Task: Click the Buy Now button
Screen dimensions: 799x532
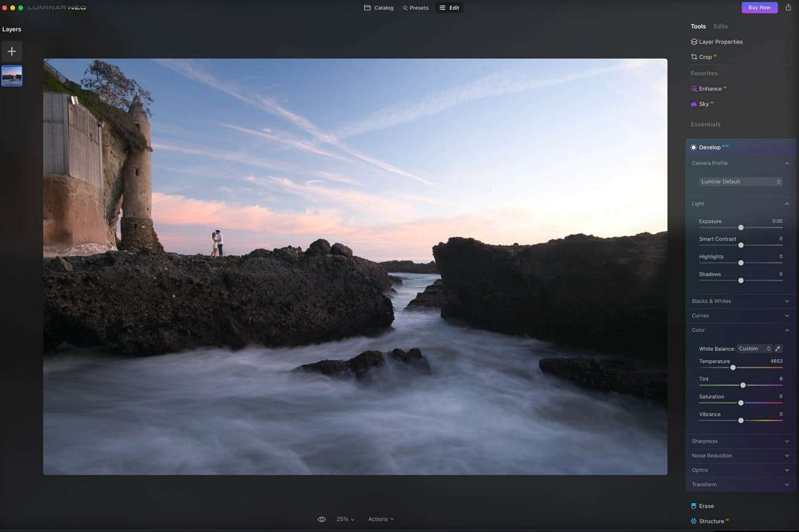Action: (759, 7)
